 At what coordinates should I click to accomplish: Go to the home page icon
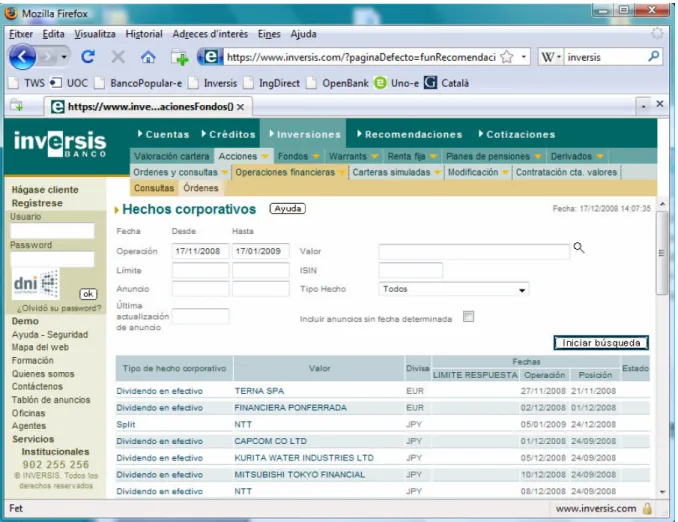148,57
